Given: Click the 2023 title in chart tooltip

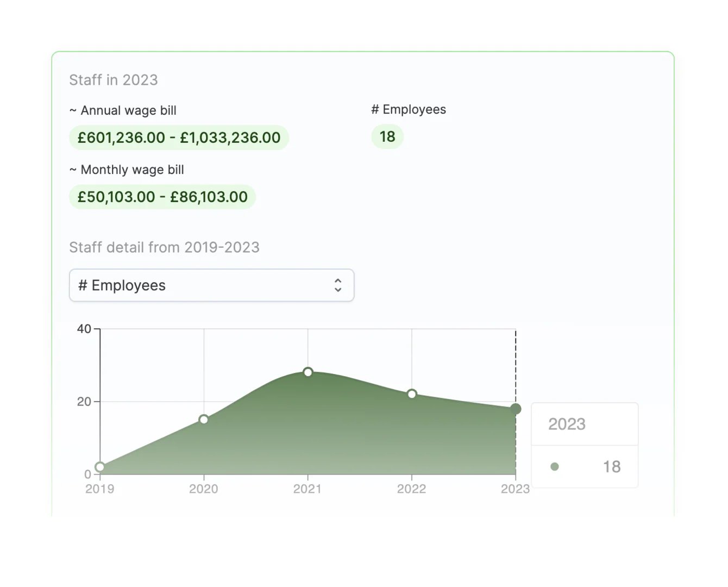Looking at the screenshot, I should (567, 424).
